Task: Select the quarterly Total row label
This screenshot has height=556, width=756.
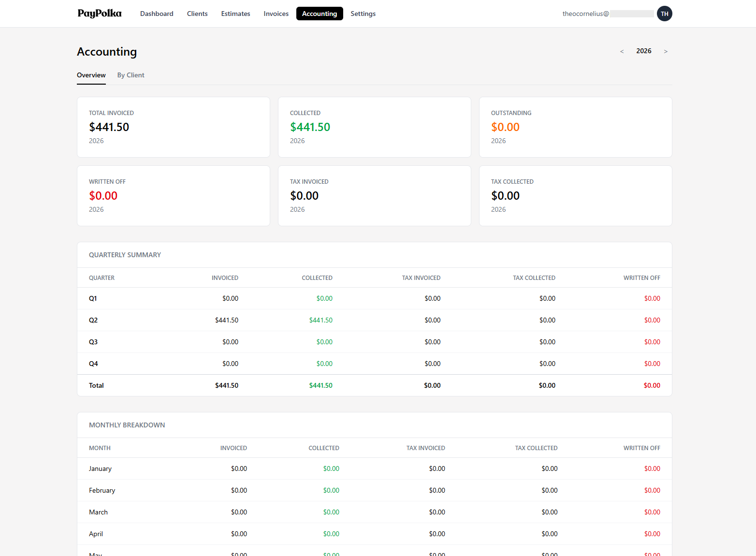Action: tap(96, 385)
